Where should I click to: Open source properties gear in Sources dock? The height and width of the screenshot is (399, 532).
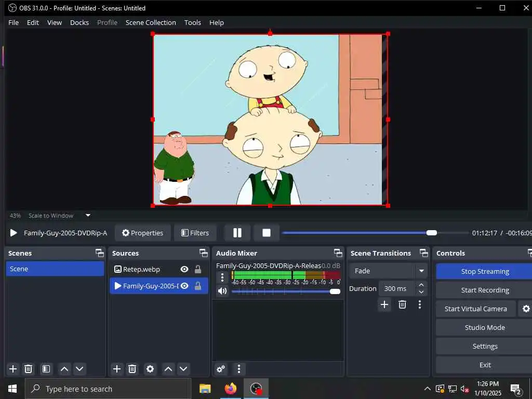point(150,369)
